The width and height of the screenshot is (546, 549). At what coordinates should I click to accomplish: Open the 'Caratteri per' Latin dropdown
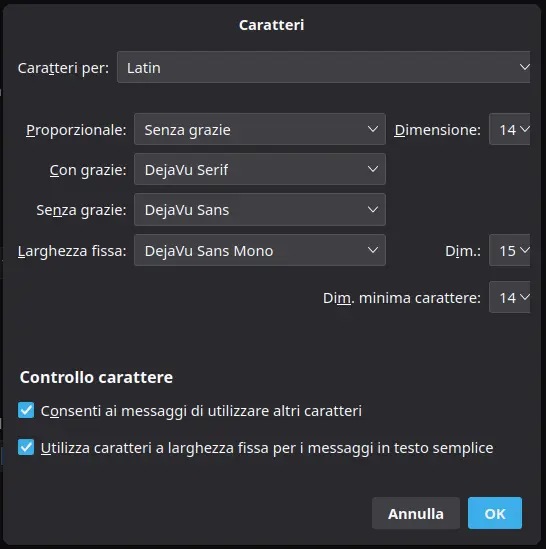pos(323,67)
